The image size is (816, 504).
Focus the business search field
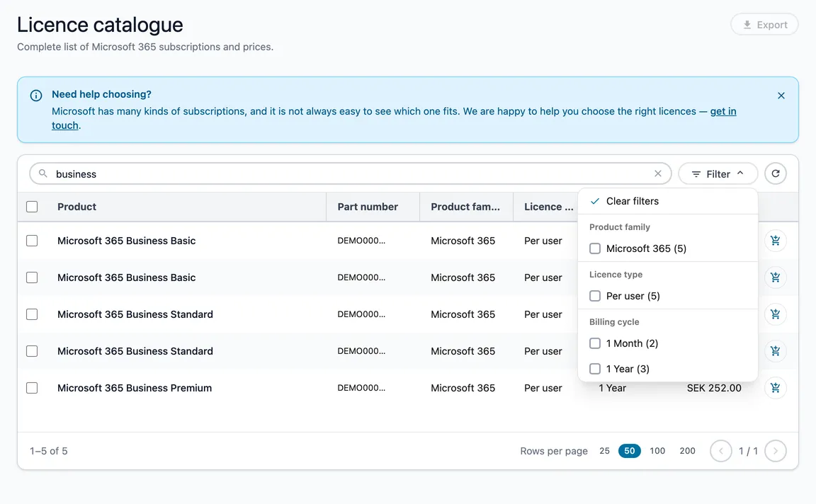point(350,173)
